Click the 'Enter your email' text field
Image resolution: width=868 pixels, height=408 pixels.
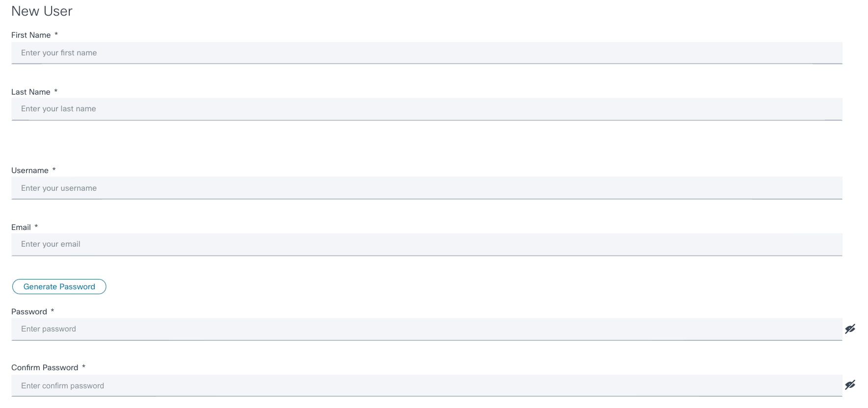[x=426, y=244]
